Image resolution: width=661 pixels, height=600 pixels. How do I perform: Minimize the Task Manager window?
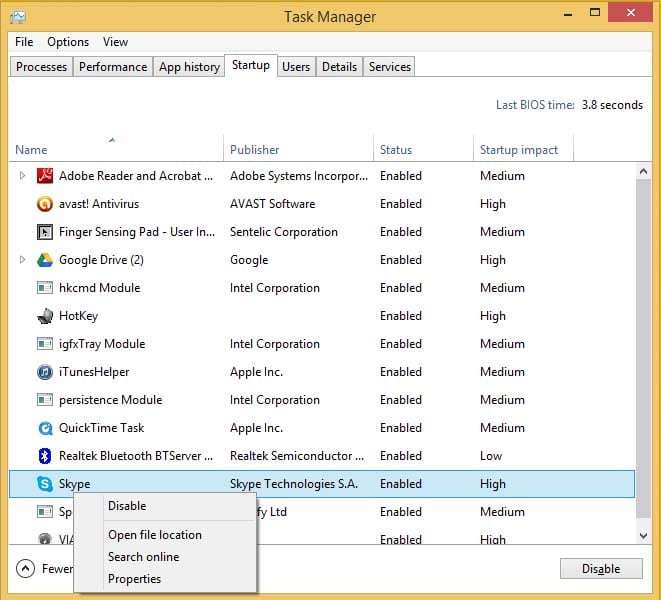(568, 13)
